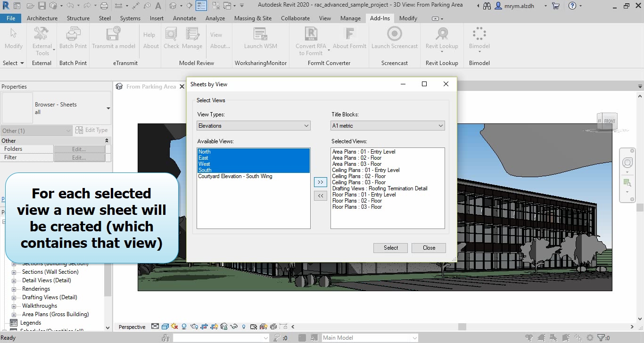Click the Transmit a model icon
Viewport: 644px width, 343px height.
(113, 34)
